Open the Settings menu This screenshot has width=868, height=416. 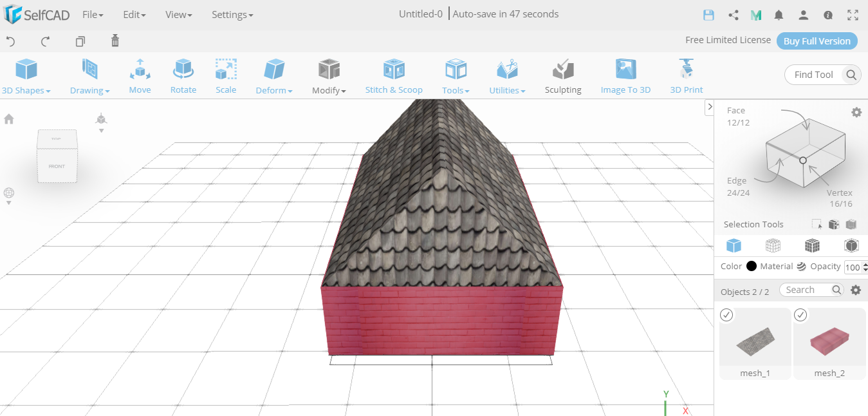232,14
